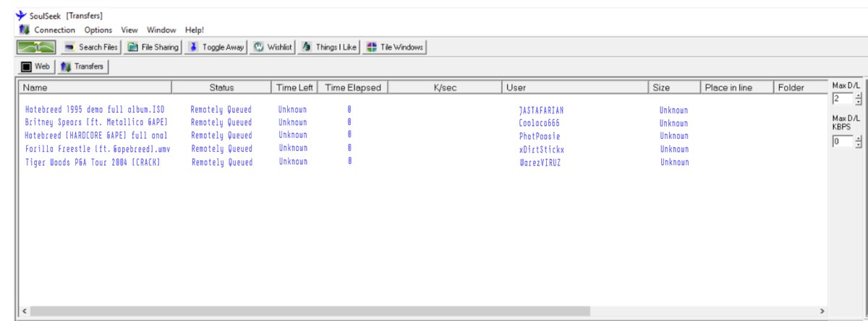Decrease Max D/L with the down arrow
Screen dimensions: 868x321
click(859, 103)
